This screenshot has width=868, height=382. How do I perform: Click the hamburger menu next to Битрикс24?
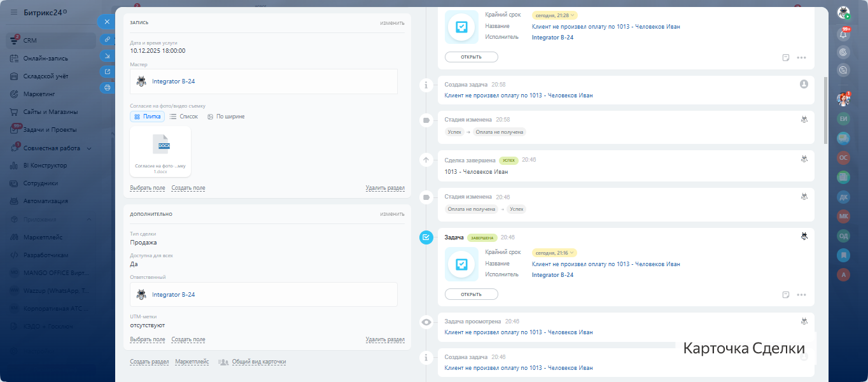point(14,13)
